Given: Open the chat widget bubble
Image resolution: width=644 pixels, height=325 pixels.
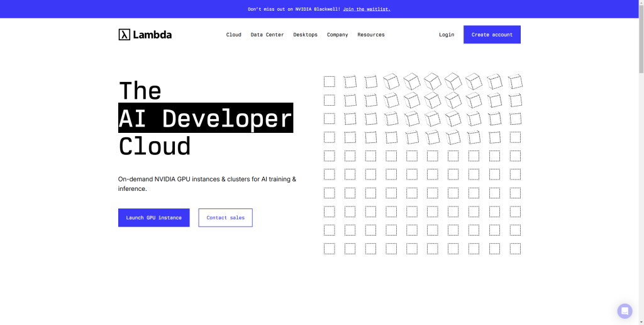Looking at the screenshot, I should [625, 311].
